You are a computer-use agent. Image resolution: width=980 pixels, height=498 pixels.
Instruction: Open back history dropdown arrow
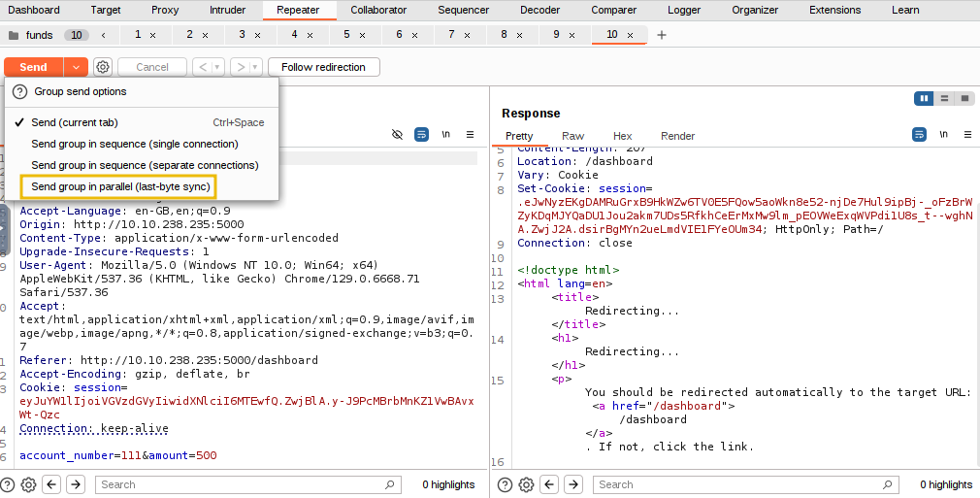217,67
